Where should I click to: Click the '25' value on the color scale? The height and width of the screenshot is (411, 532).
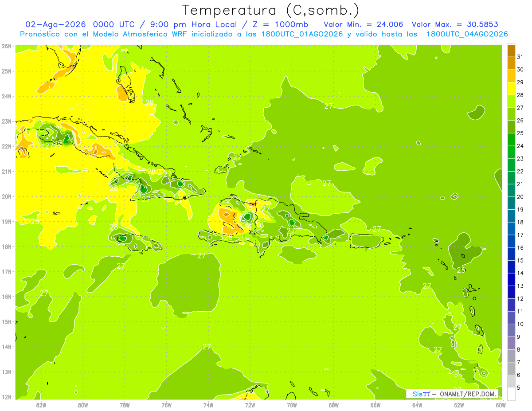tap(520, 133)
